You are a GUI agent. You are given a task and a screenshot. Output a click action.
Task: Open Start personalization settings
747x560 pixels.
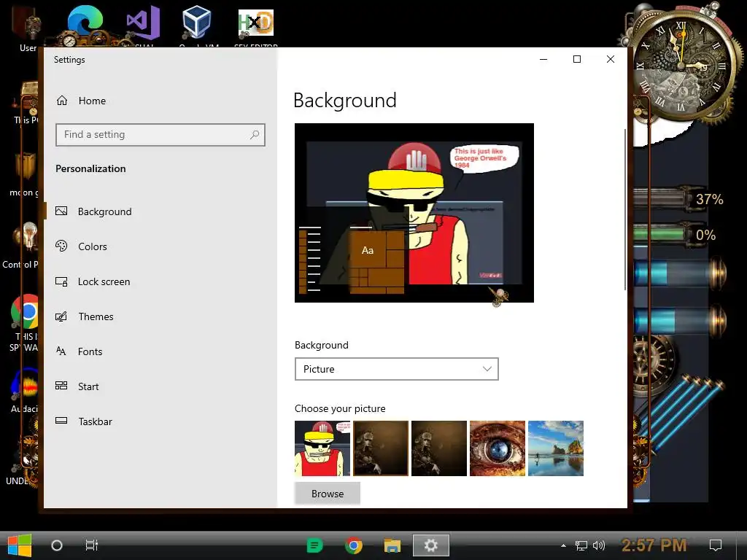pyautogui.click(x=88, y=386)
